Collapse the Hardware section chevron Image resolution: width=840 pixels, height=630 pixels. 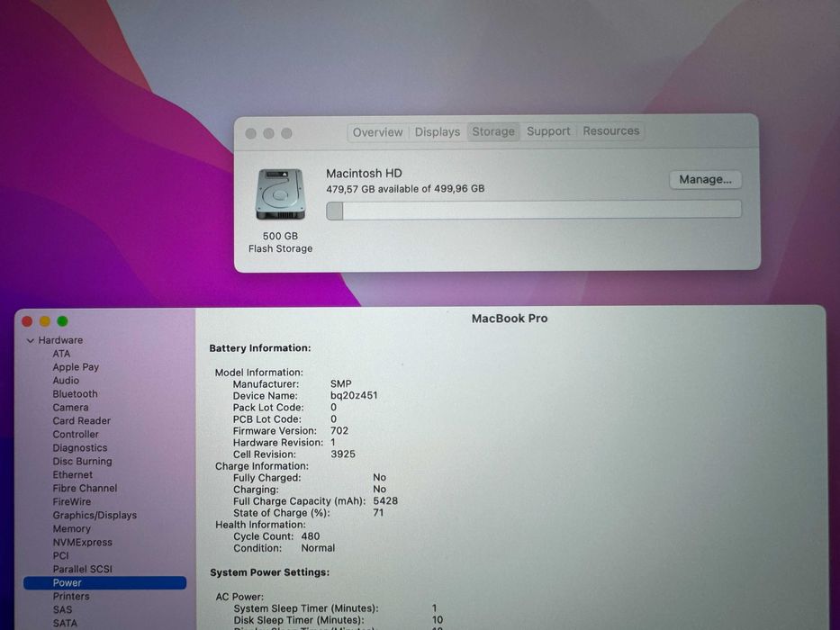31,340
